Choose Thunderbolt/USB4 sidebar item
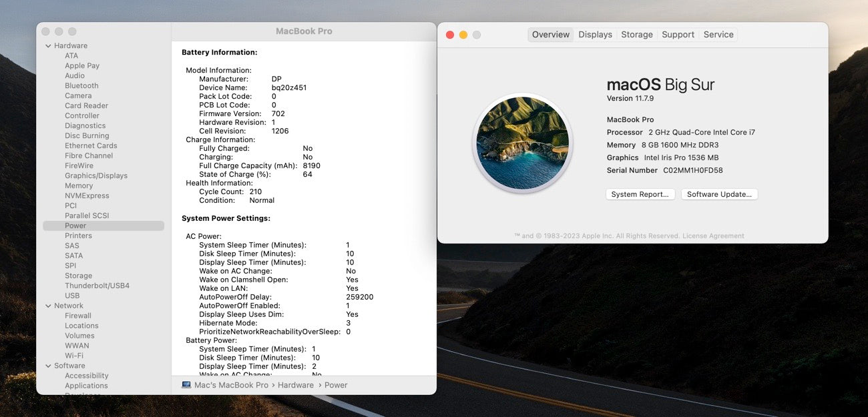The width and height of the screenshot is (868, 417). click(97, 286)
